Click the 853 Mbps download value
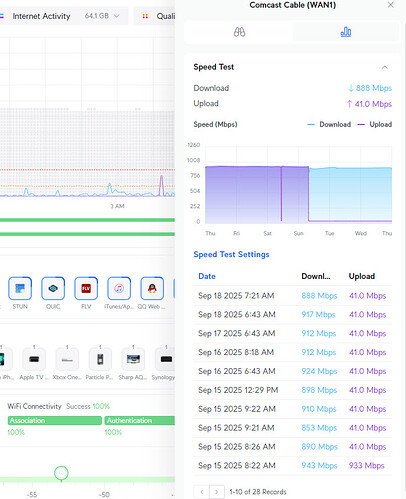406x499 pixels. [x=319, y=428]
